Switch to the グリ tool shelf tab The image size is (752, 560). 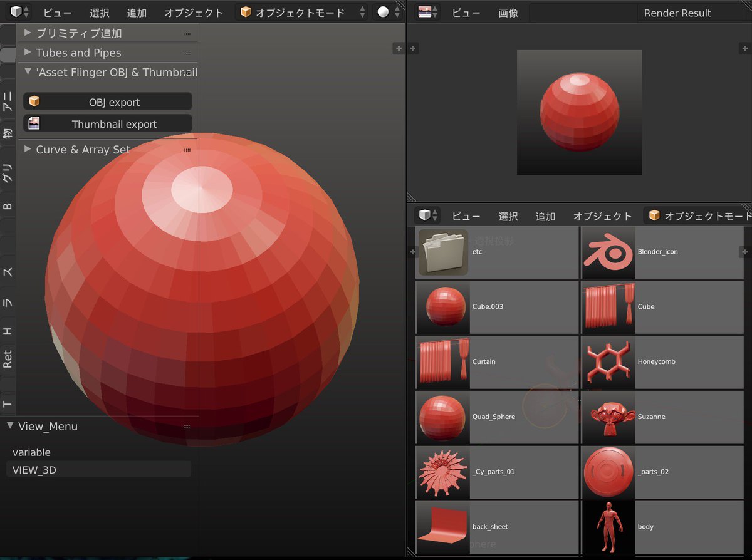[x=8, y=174]
